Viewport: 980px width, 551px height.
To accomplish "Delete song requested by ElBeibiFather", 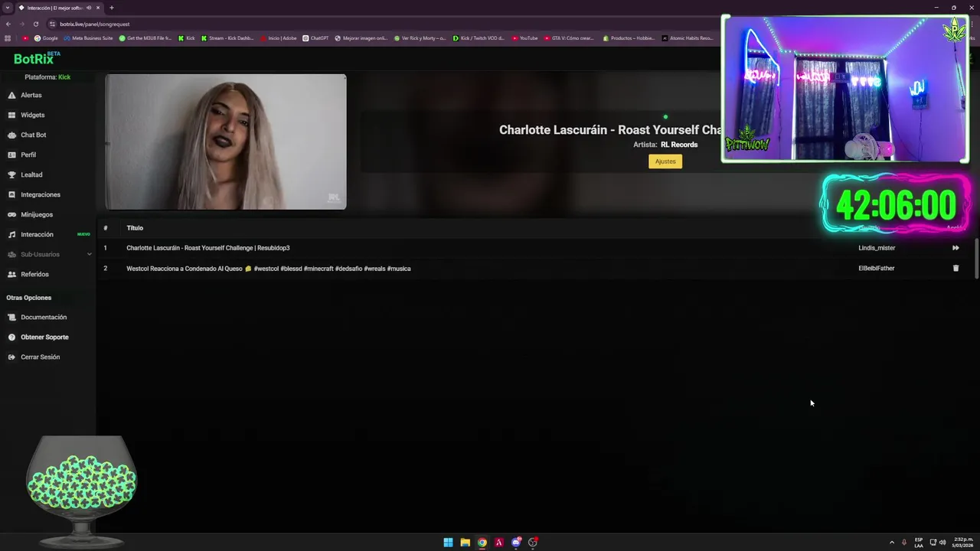I will point(955,269).
